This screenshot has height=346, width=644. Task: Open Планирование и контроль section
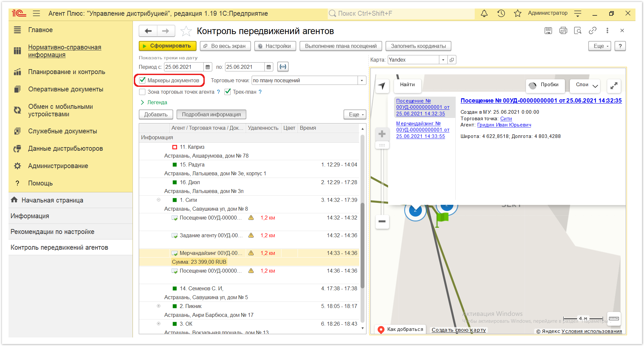coord(67,72)
